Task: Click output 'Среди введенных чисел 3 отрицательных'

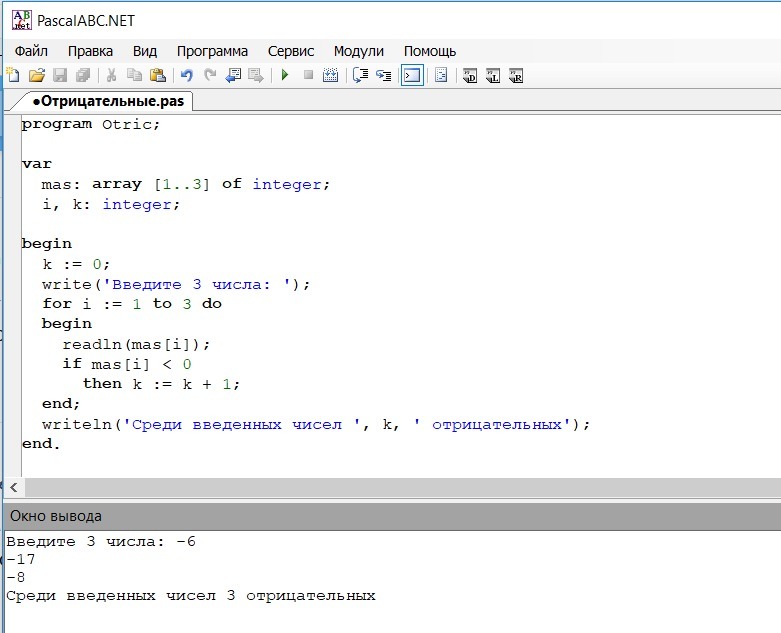Action: (x=191, y=596)
